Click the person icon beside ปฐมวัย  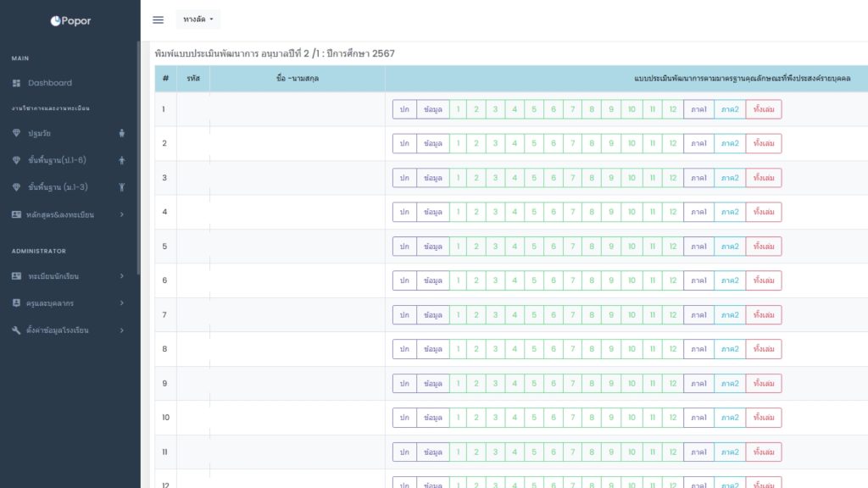[122, 133]
